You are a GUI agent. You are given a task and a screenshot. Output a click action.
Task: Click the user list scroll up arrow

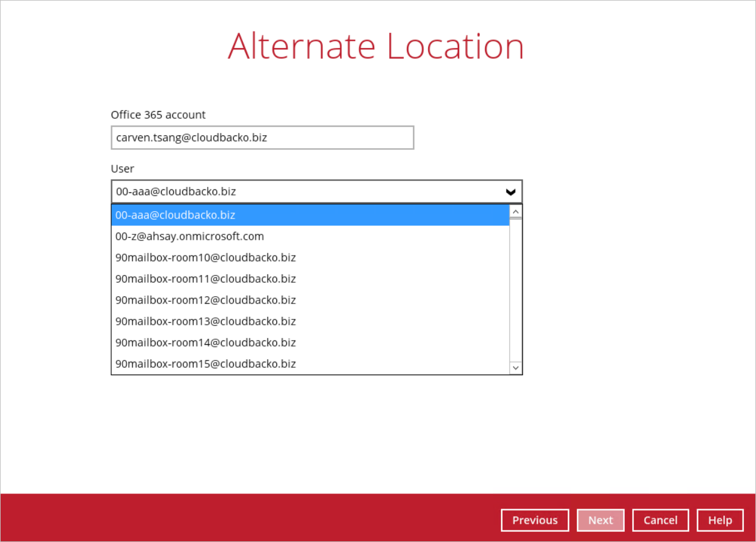tap(516, 211)
